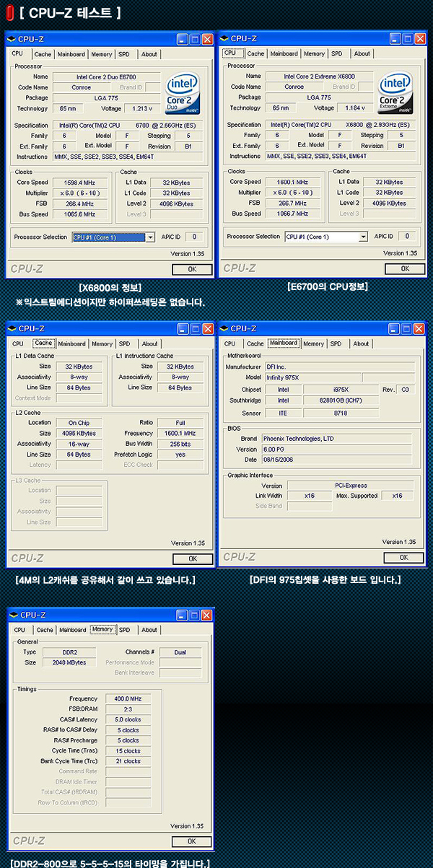This screenshot has height=868, width=433.
Task: Open Cache tab in Core 2 Duo E6700 window
Action: (43, 54)
